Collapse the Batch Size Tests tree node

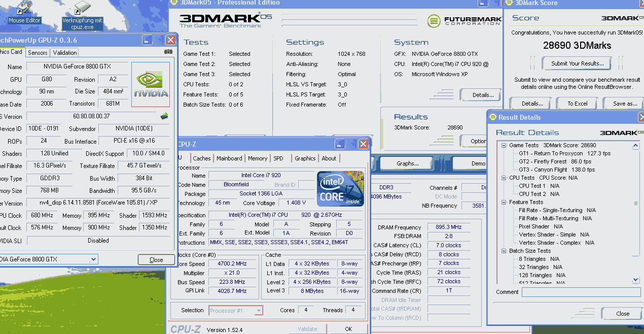(x=504, y=251)
